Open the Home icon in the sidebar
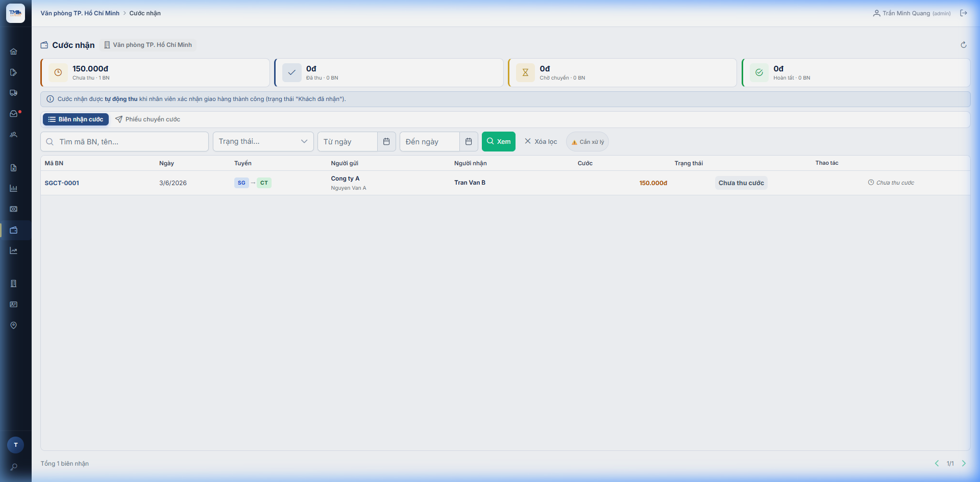 click(x=14, y=52)
